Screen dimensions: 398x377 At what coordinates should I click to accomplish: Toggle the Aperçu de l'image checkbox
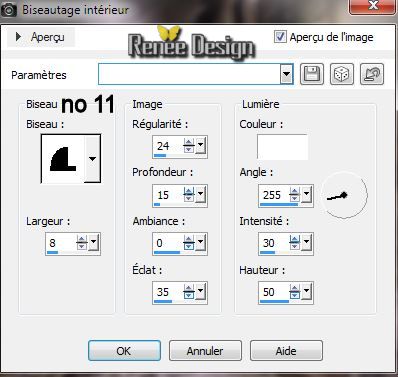point(280,37)
